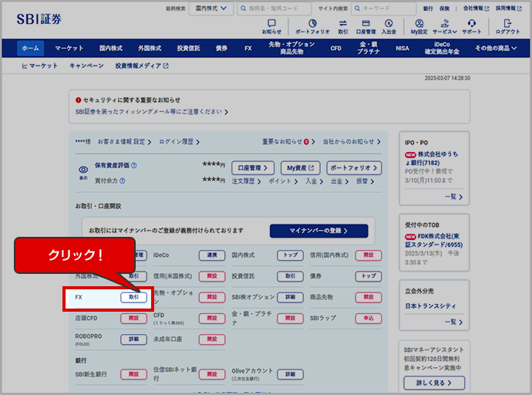Click the 取引 trade arrows icon
The height and width of the screenshot is (395, 532).
point(343,26)
